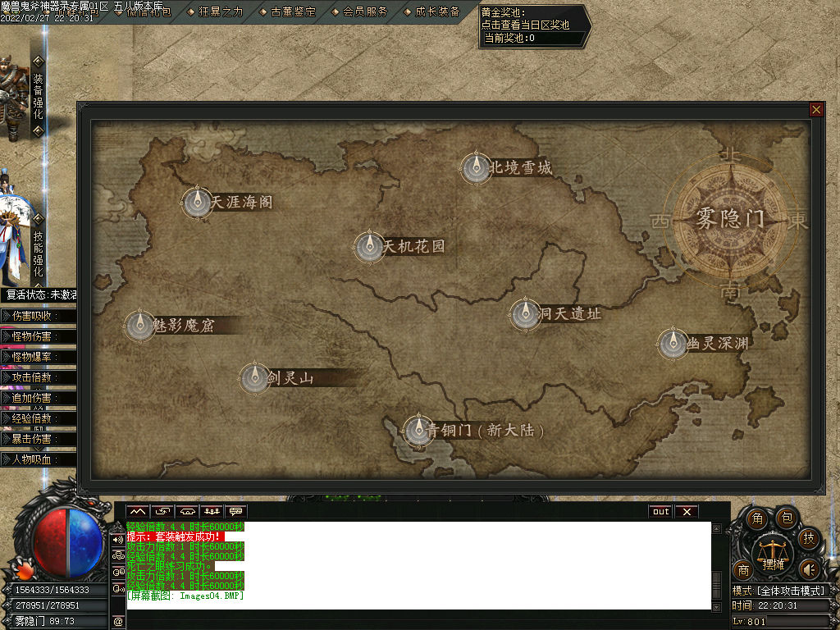Open 装备强化 side tab
Image resolution: width=840 pixels, height=630 pixels.
38,97
